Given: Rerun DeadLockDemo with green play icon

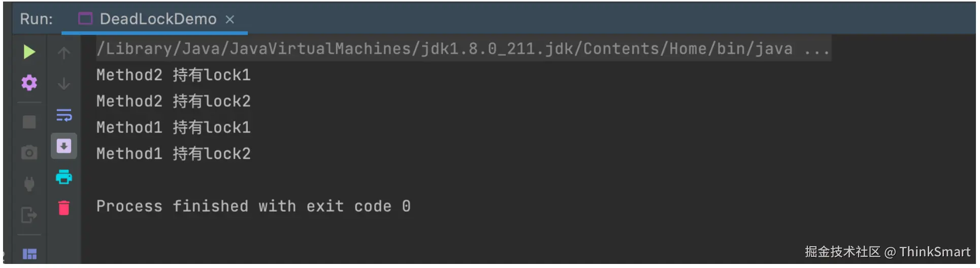Looking at the screenshot, I should coord(29,52).
